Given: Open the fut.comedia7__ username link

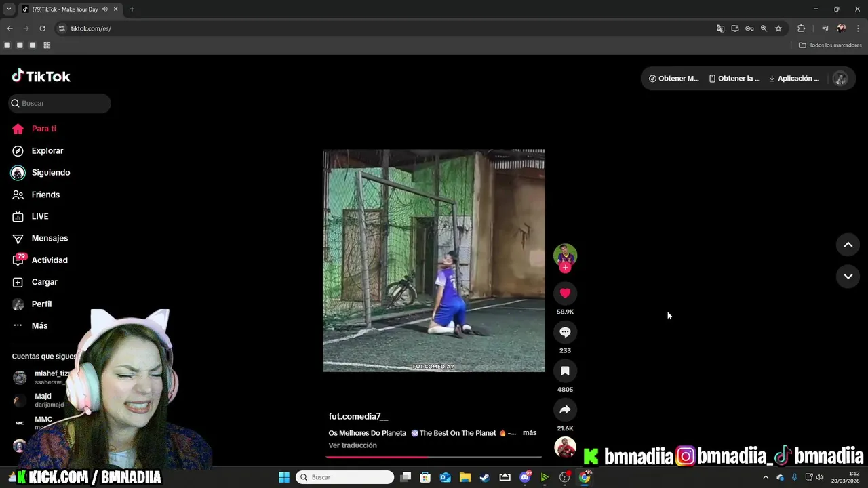Looking at the screenshot, I should pyautogui.click(x=358, y=416).
